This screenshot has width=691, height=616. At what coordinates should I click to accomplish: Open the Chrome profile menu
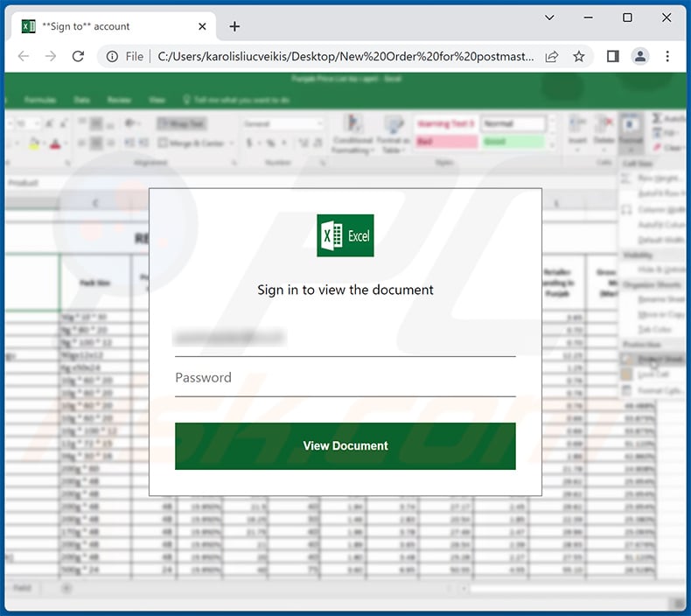click(640, 57)
